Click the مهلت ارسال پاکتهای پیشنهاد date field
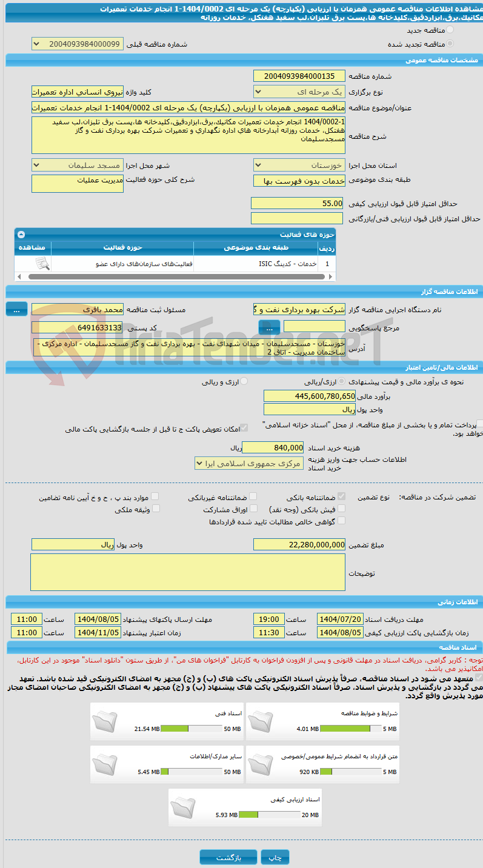483x868 pixels. pos(98,619)
